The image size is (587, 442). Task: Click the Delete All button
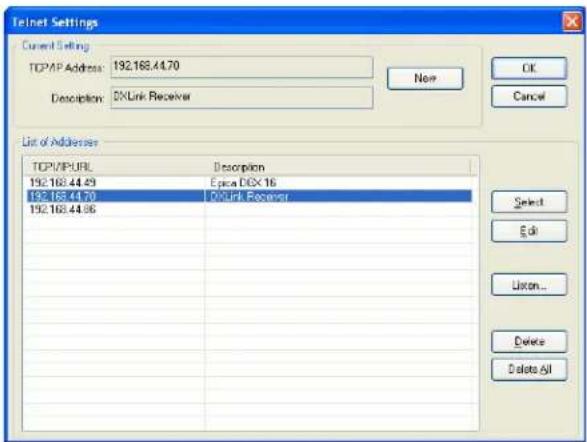tap(529, 369)
